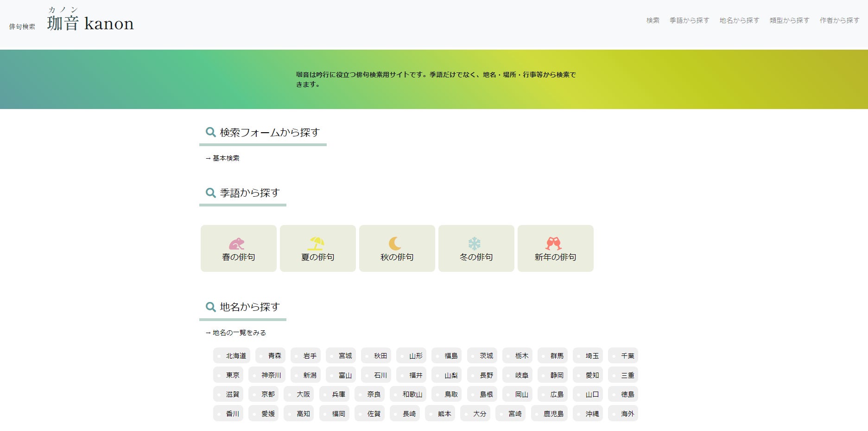Viewport: 868px width, 431px height.
Task: Click the 珈音 kanon site logo
Action: coord(90,23)
